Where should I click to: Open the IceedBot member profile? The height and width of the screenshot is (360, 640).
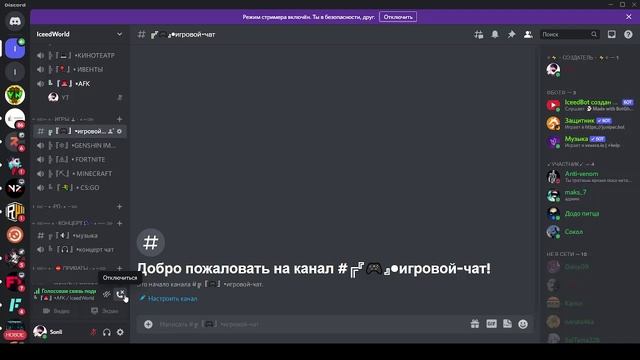tap(590, 105)
